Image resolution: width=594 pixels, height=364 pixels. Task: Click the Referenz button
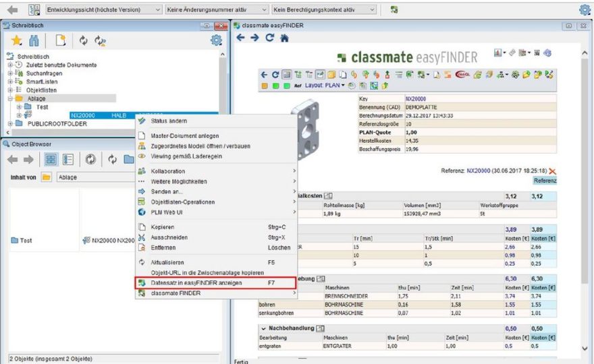click(545, 181)
